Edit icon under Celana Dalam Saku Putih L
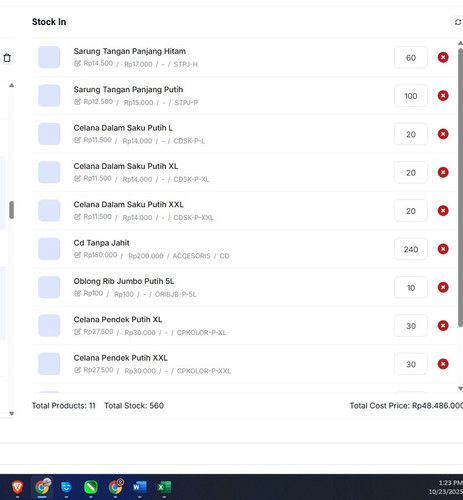The width and height of the screenshot is (463, 500). pos(77,140)
